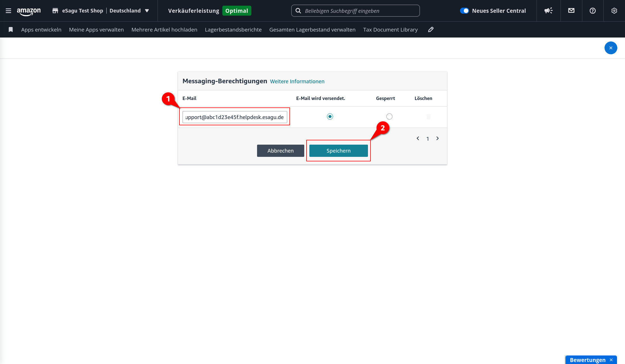
Task: Open the announcements megaphone icon
Action: pos(549,11)
